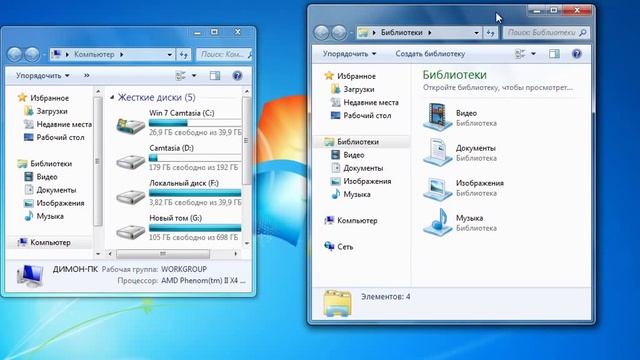Click Создать библиотеку button

(430, 54)
